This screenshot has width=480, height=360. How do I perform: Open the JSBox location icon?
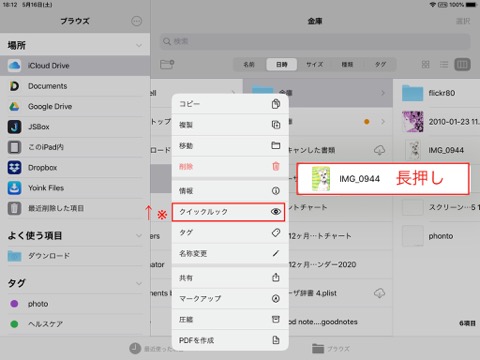(14, 127)
